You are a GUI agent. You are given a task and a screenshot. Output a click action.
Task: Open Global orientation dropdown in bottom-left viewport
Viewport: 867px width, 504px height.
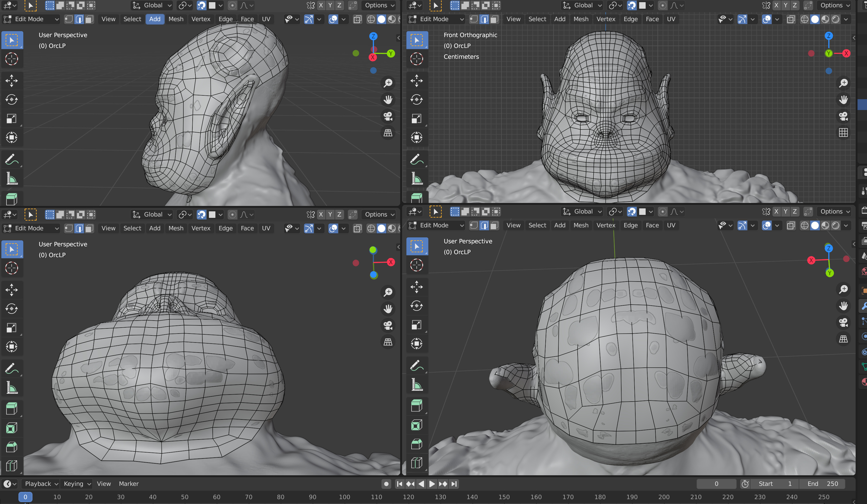click(x=153, y=215)
